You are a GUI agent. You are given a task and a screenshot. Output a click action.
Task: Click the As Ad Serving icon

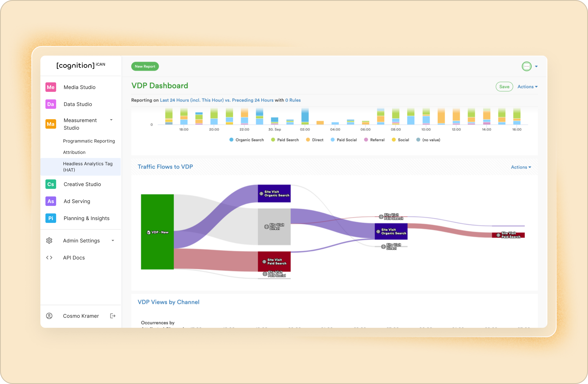[51, 201]
